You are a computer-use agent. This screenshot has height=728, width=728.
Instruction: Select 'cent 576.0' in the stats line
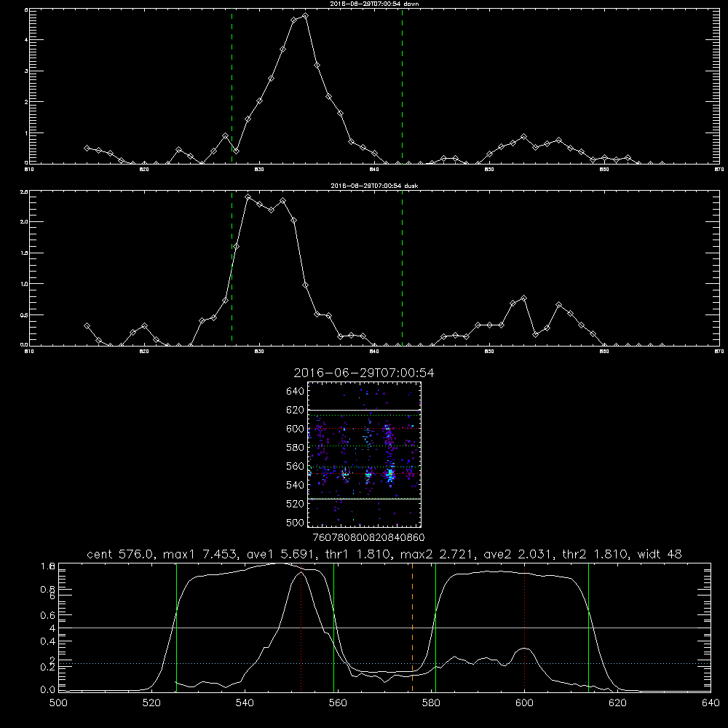(120, 554)
